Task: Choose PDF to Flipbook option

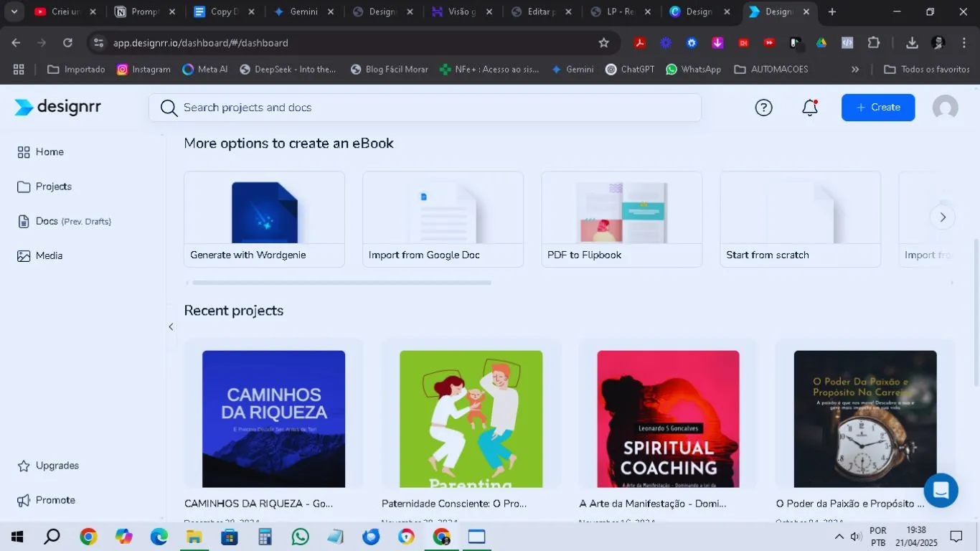Action: 621,219
